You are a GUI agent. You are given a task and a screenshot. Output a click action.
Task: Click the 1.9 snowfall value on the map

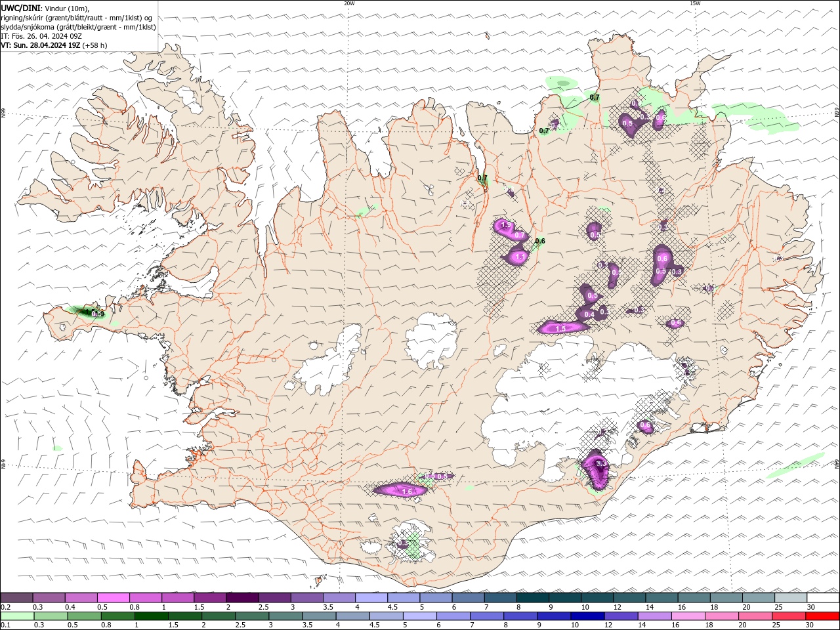(505, 225)
